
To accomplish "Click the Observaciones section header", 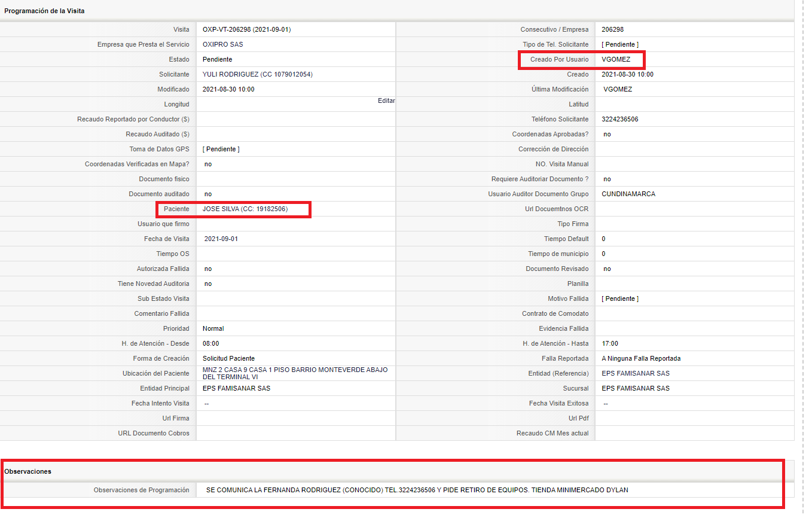I will pos(28,471).
